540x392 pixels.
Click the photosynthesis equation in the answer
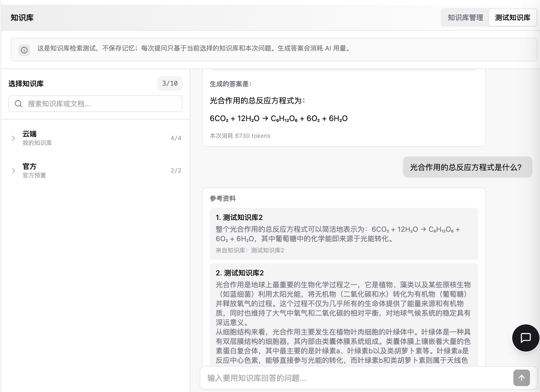[x=279, y=119]
